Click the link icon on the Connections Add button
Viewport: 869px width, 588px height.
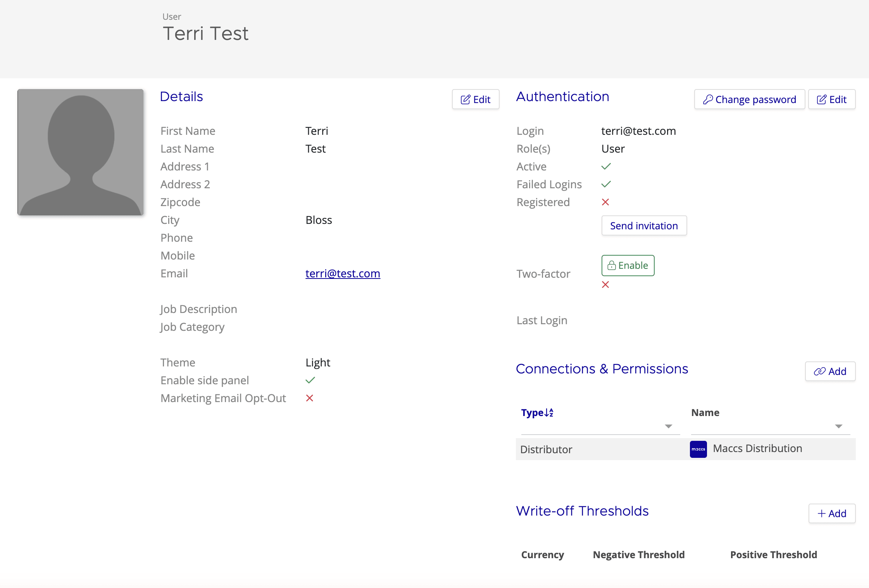point(820,371)
